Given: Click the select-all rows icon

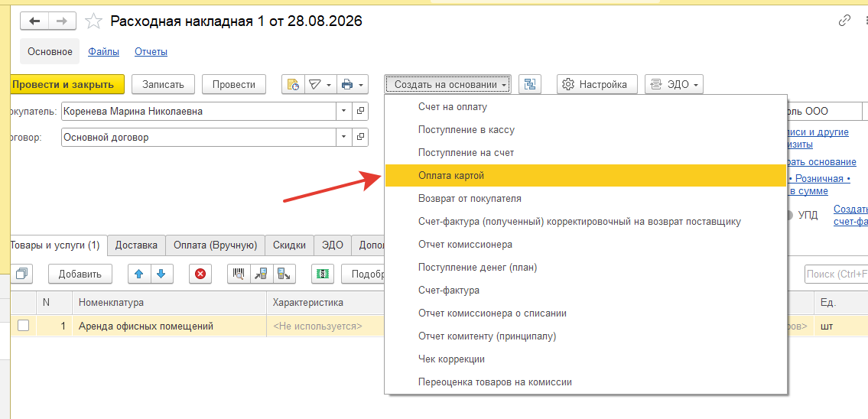Looking at the screenshot, I should [22, 274].
